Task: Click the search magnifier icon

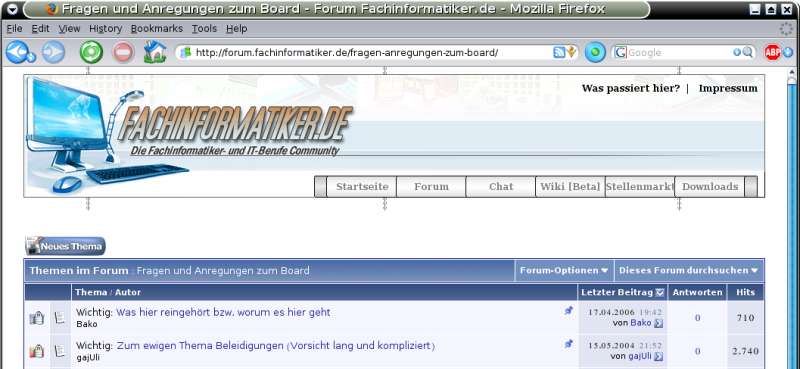Action: (x=747, y=52)
